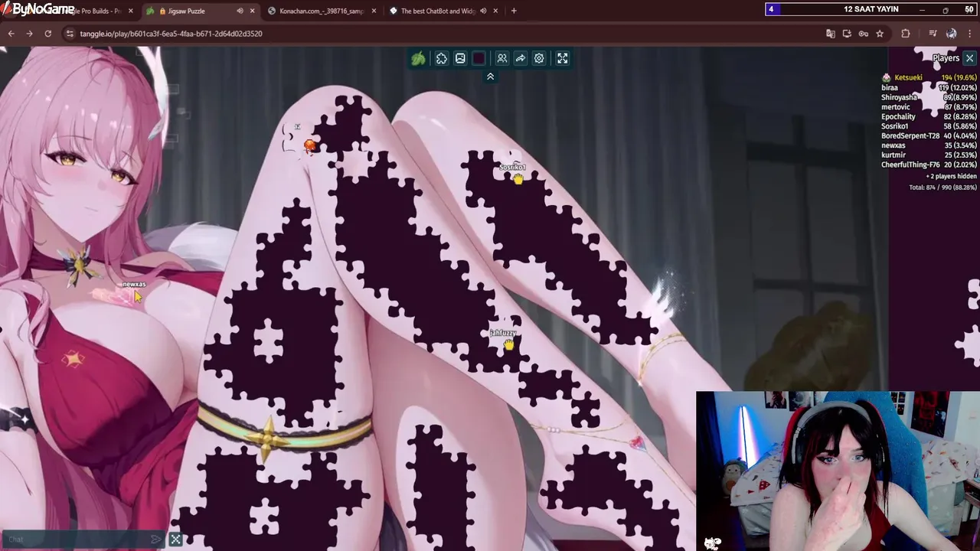Enter fullscreen mode icon
The width and height of the screenshot is (980, 551).
pyautogui.click(x=563, y=58)
